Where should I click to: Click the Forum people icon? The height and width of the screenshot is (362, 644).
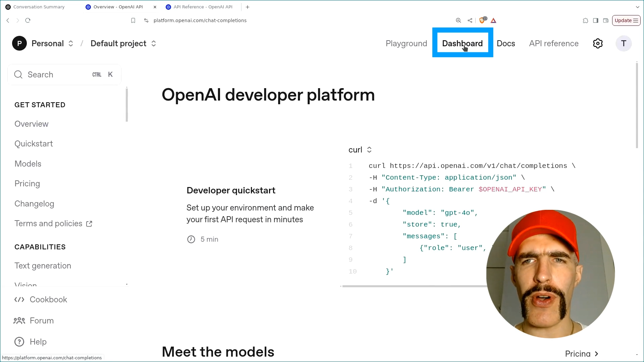(19, 321)
